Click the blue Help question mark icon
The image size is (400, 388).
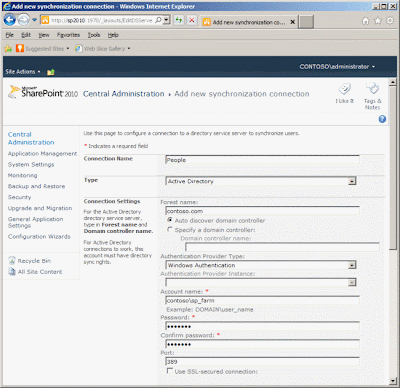point(382,119)
